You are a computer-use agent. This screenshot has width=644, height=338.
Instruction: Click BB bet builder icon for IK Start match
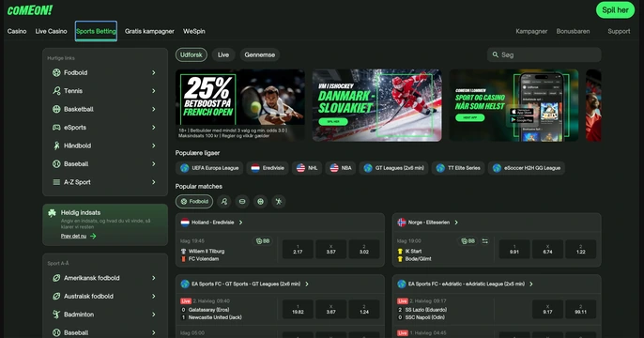pyautogui.click(x=468, y=241)
